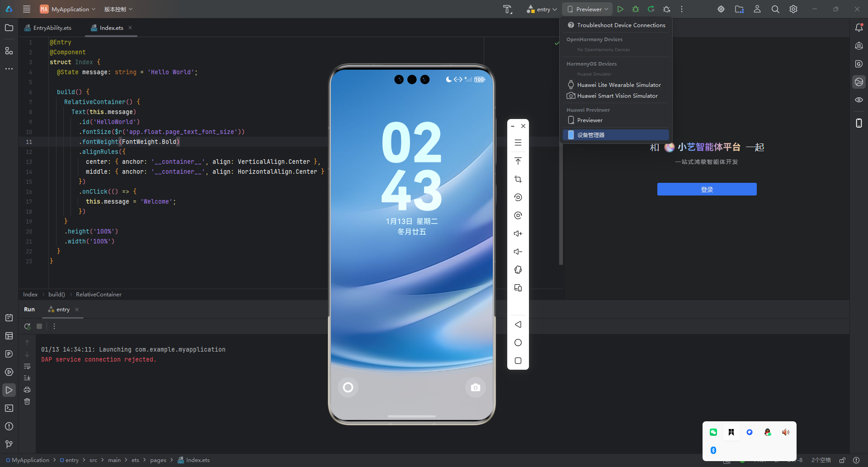Click the Debug bug icon in toolbar
The height and width of the screenshot is (467, 868).
point(636,9)
